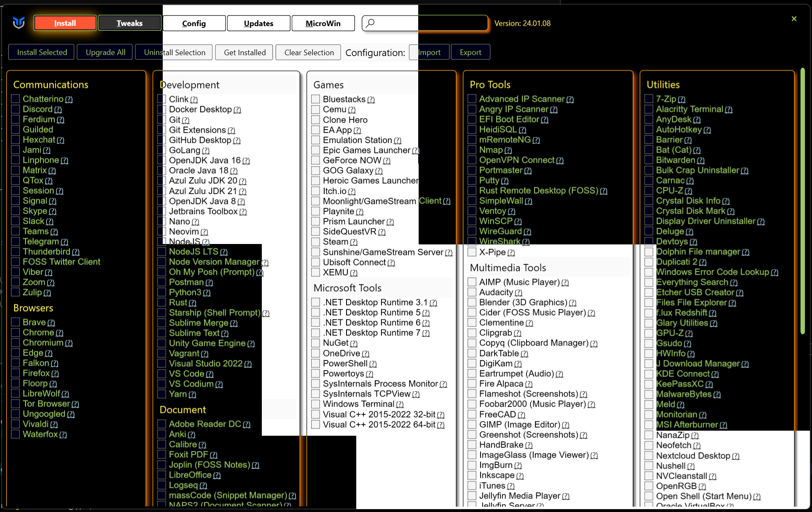
Task: Click the Get Installed button
Action: pyautogui.click(x=245, y=52)
